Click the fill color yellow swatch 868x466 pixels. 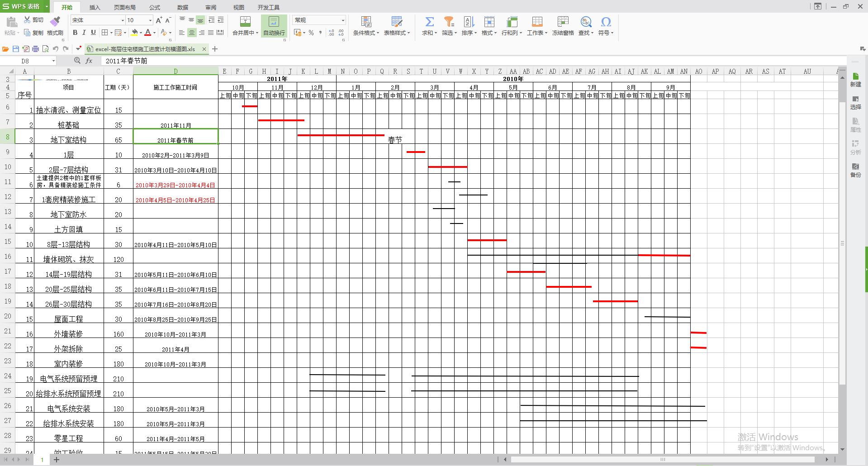pos(134,33)
